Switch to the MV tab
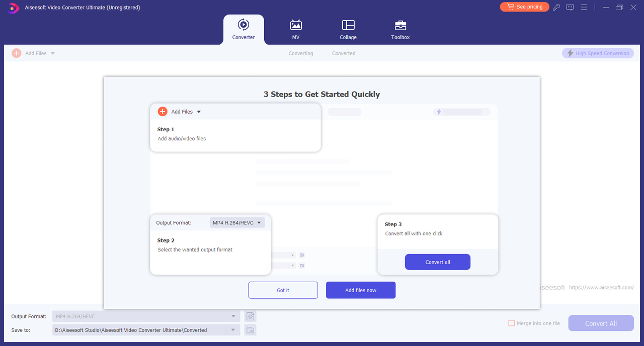The width and height of the screenshot is (644, 346). [x=296, y=30]
